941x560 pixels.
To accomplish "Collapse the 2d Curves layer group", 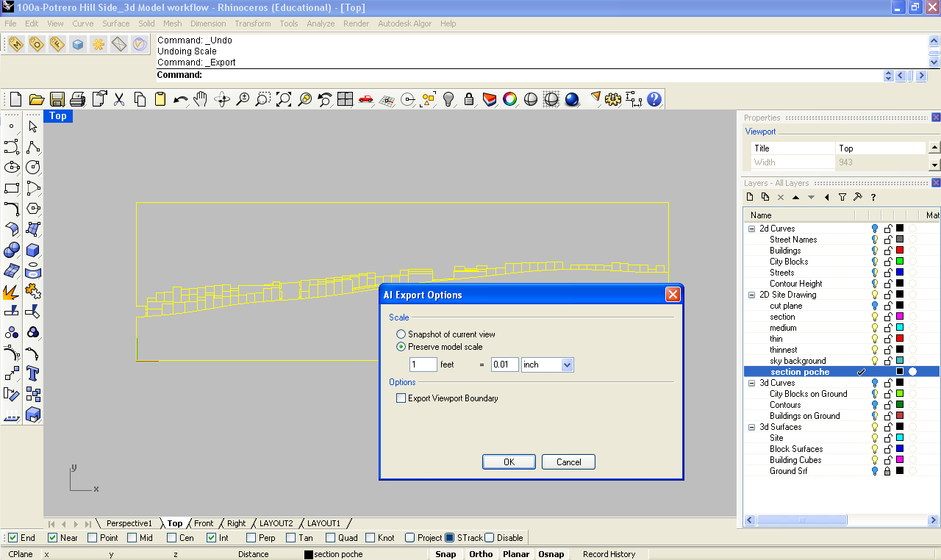I will click(752, 229).
